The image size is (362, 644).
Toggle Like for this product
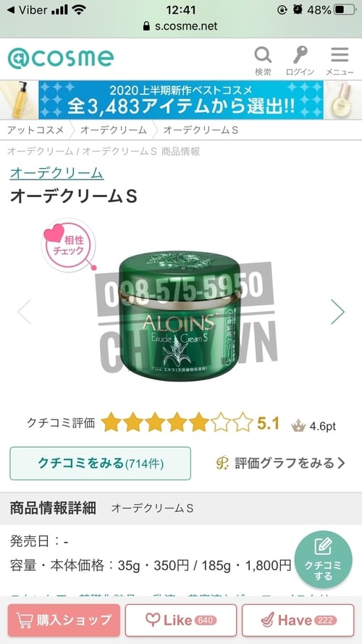pos(181,620)
